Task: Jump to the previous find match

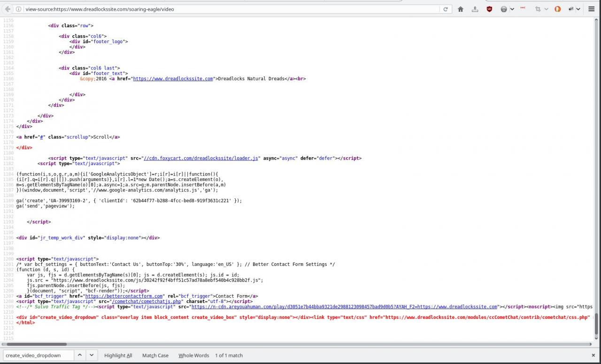Action: click(80, 355)
